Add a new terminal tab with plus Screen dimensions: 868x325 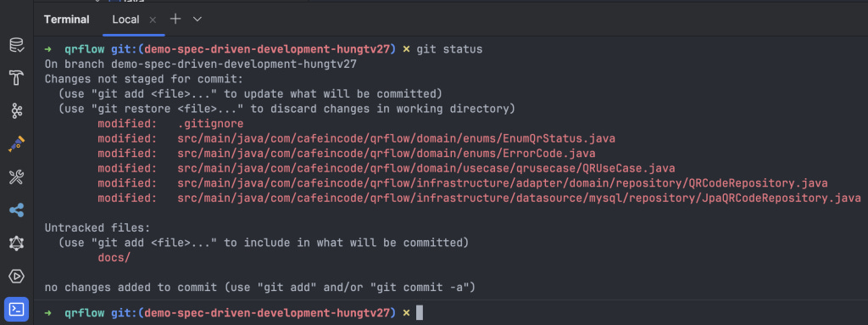point(175,20)
